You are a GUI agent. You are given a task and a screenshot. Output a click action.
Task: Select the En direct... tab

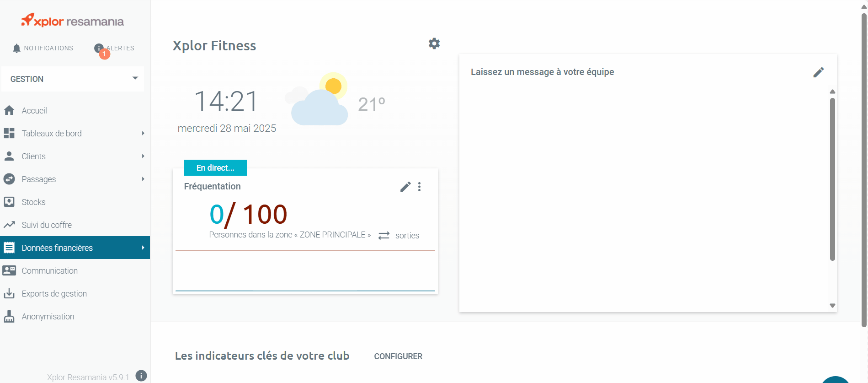pyautogui.click(x=215, y=167)
